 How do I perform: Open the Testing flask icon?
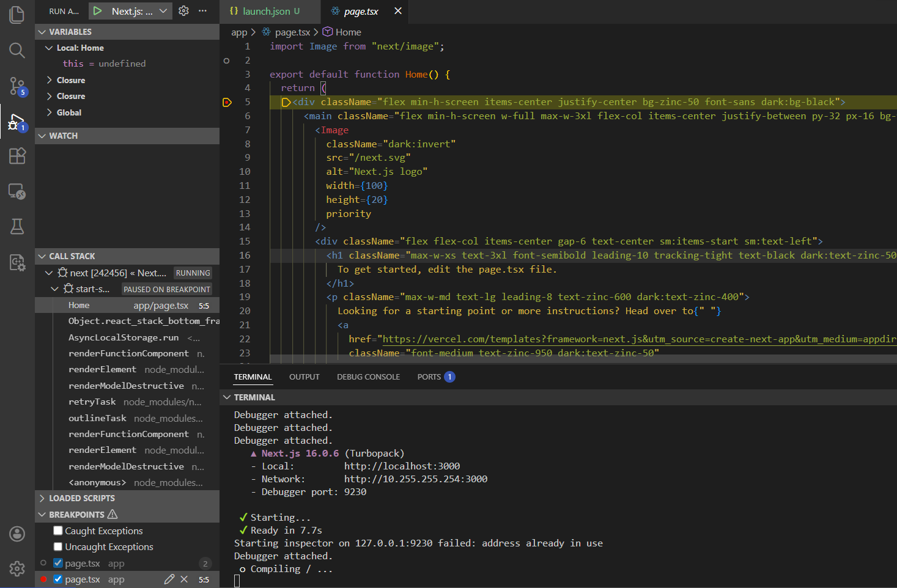[17, 227]
